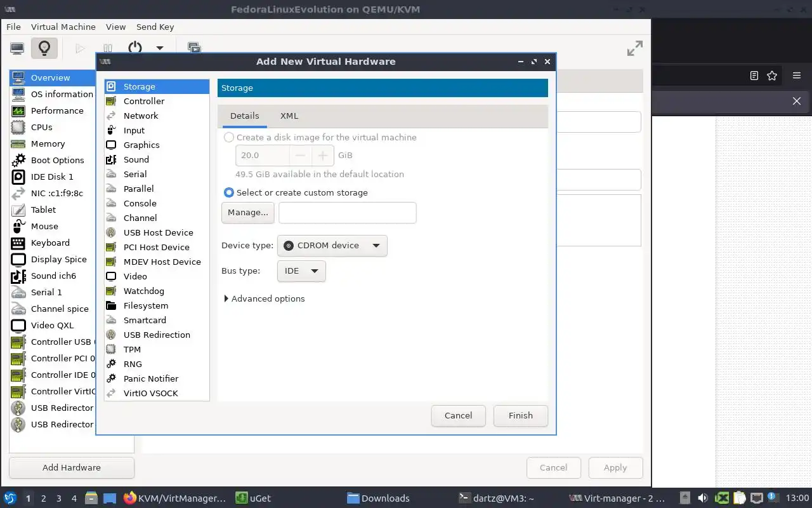Open shutdown options dropdown arrow
The height and width of the screenshot is (508, 812).
[x=160, y=48]
